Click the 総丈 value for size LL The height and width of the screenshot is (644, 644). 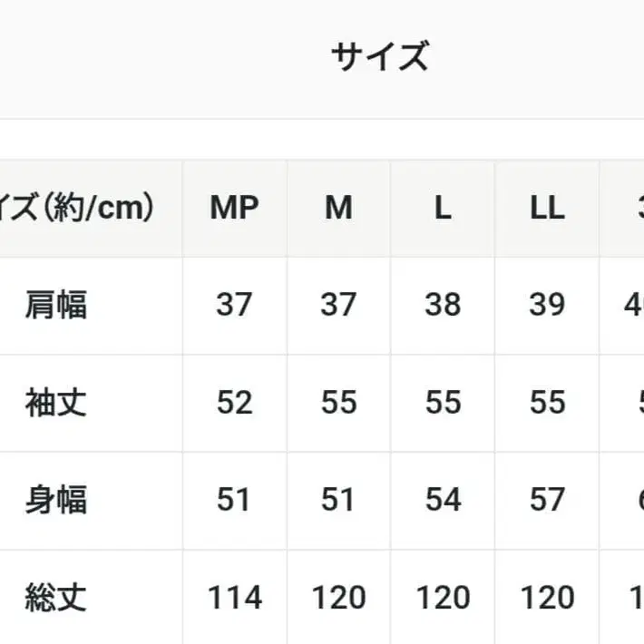[x=547, y=598]
